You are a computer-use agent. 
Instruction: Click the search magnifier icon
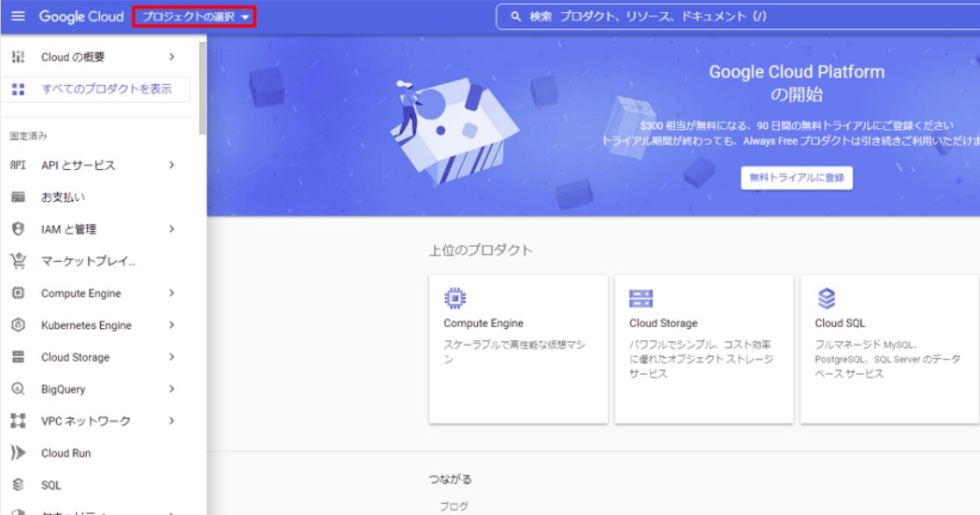coord(515,17)
